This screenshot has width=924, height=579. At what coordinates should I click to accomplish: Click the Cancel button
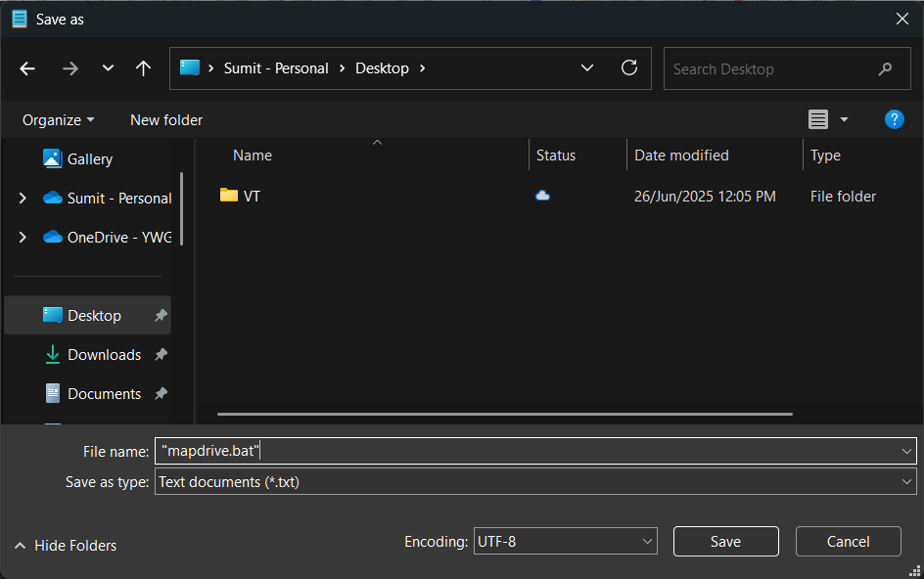tap(848, 541)
